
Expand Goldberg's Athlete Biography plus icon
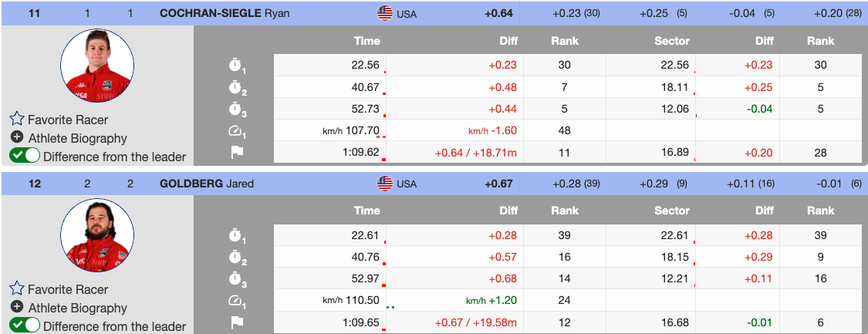point(17,308)
